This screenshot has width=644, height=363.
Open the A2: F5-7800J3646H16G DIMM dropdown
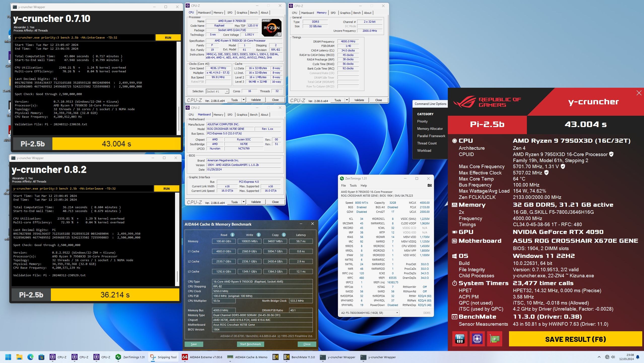click(x=369, y=313)
